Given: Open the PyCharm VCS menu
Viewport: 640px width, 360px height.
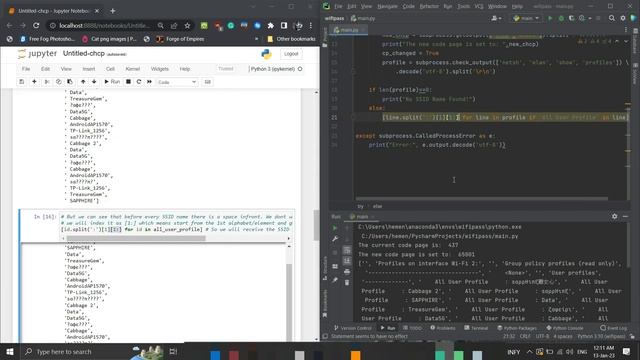Looking at the screenshot, I should [x=479, y=7].
